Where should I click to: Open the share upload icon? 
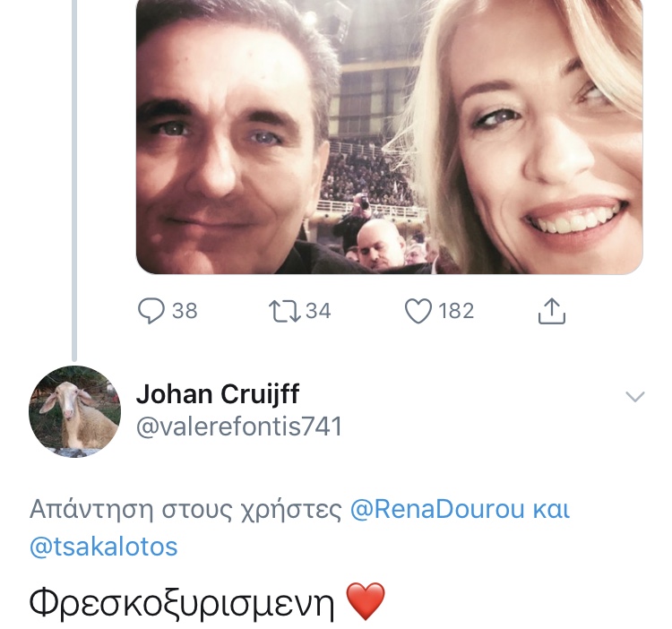point(552,311)
